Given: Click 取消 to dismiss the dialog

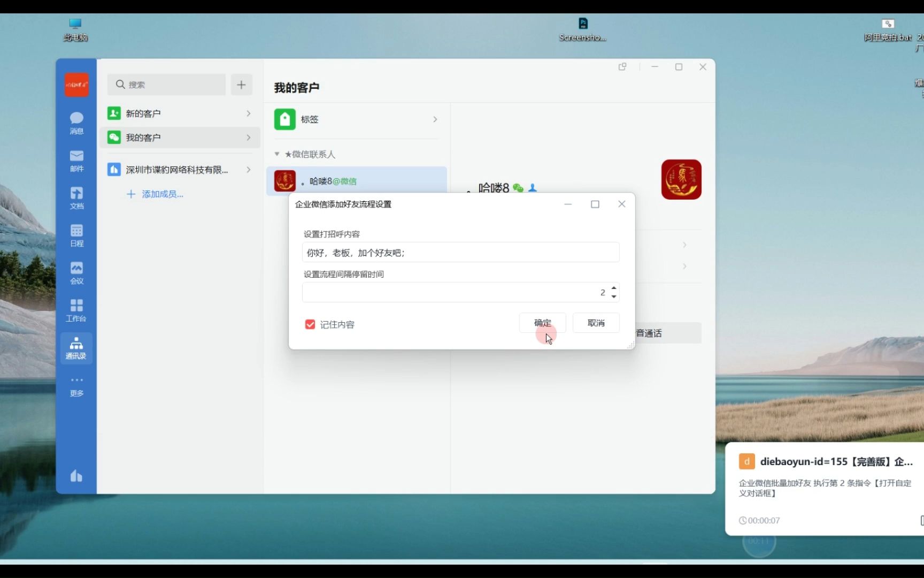Looking at the screenshot, I should 596,323.
